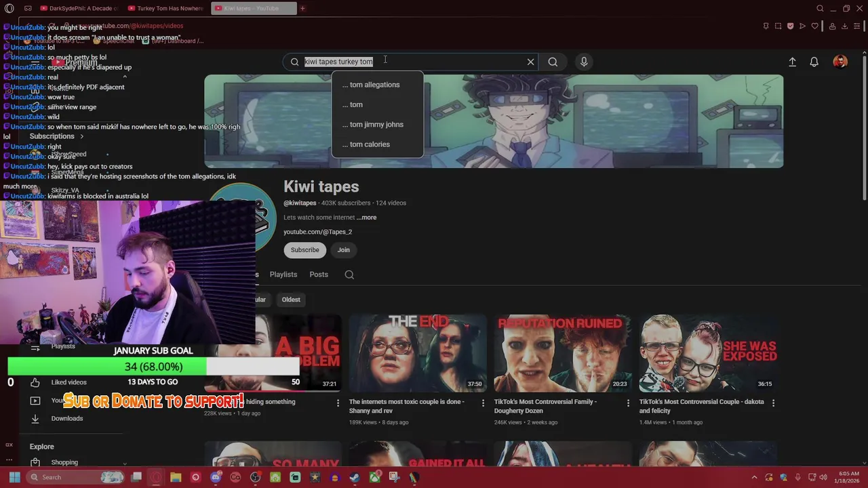Open the tab search magnifier in title bar
868x488 pixels.
(x=820, y=8)
